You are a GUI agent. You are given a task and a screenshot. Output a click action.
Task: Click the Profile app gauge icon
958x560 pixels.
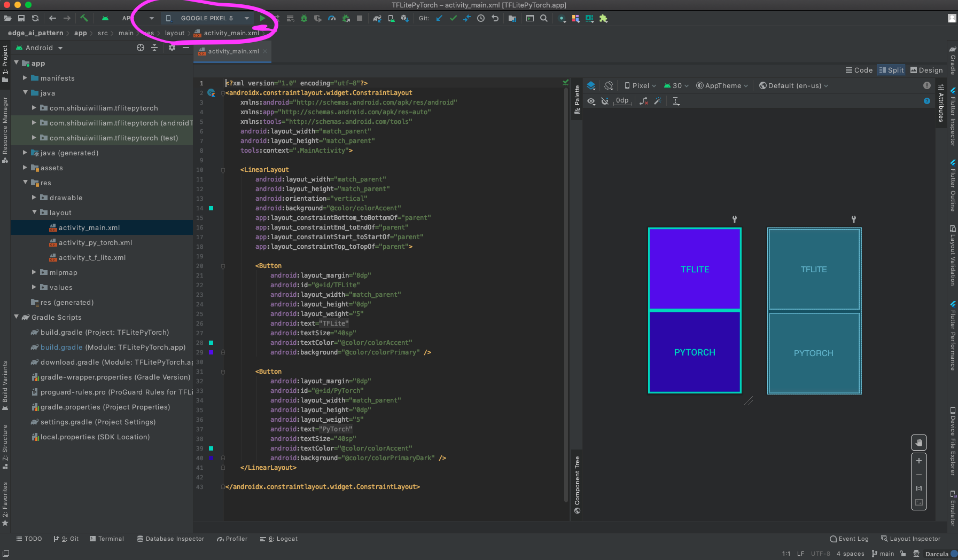[332, 18]
